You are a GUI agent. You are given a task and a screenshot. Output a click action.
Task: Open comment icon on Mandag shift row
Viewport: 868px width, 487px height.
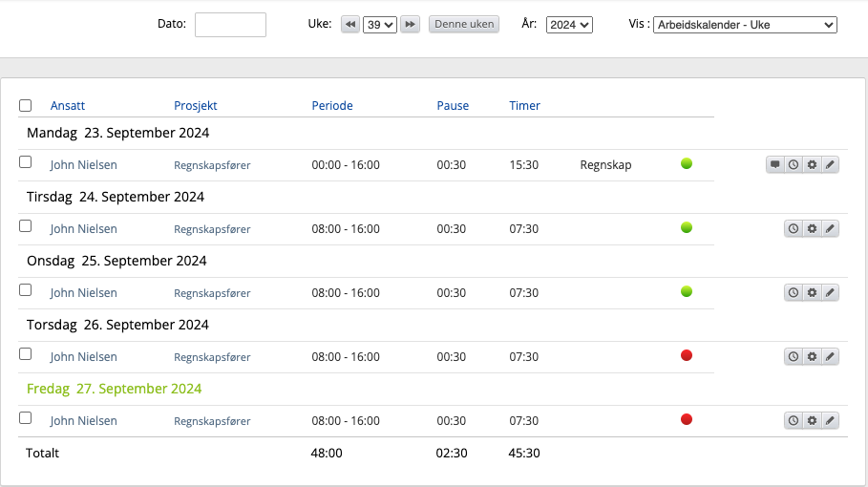tap(775, 165)
